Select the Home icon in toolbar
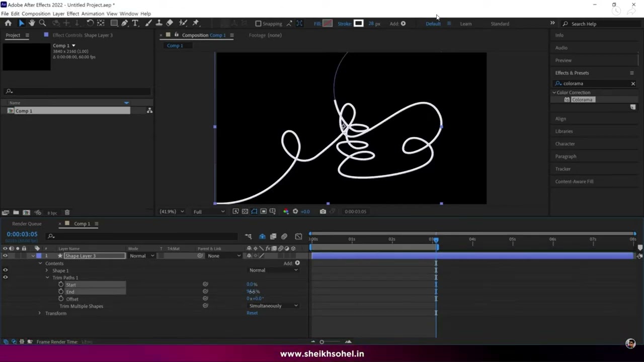 pos(8,23)
